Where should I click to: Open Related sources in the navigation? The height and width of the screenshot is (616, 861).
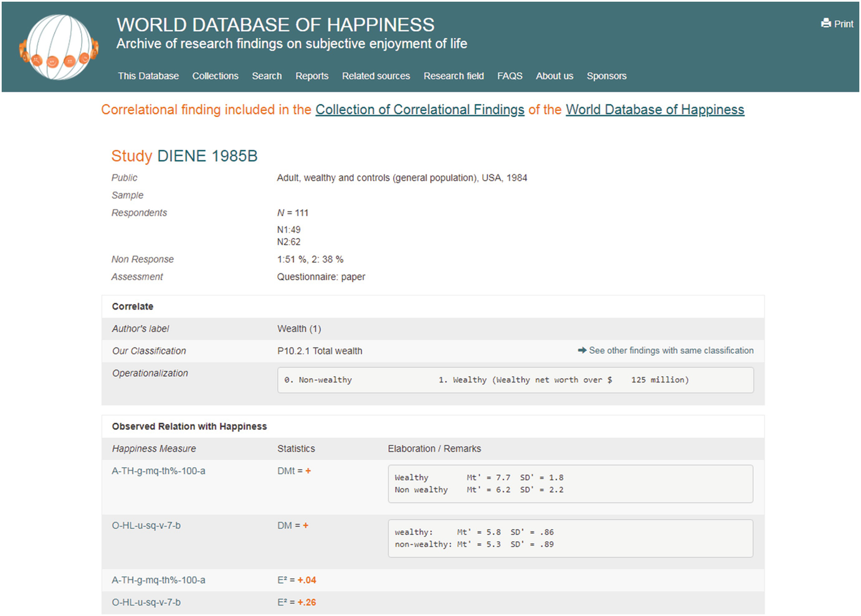[x=376, y=76]
